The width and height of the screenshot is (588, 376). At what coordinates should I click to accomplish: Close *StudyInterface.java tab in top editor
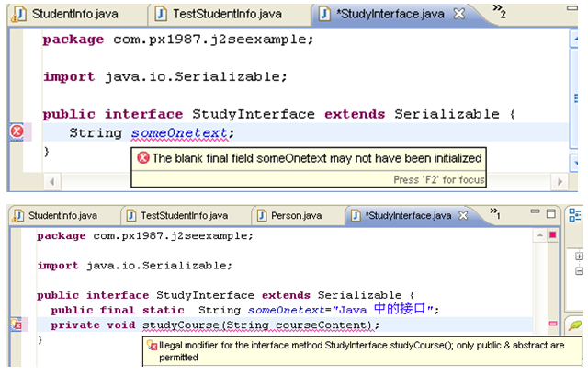[x=459, y=14]
